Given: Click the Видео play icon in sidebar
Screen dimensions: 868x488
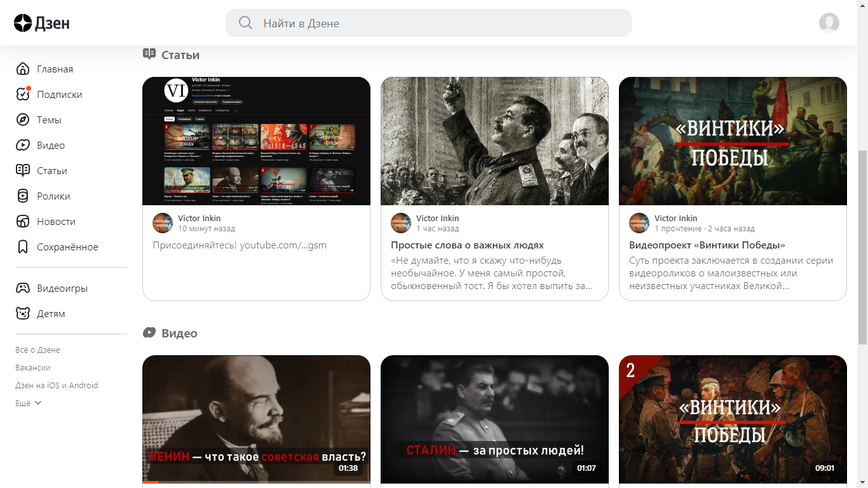Looking at the screenshot, I should pos(23,146).
